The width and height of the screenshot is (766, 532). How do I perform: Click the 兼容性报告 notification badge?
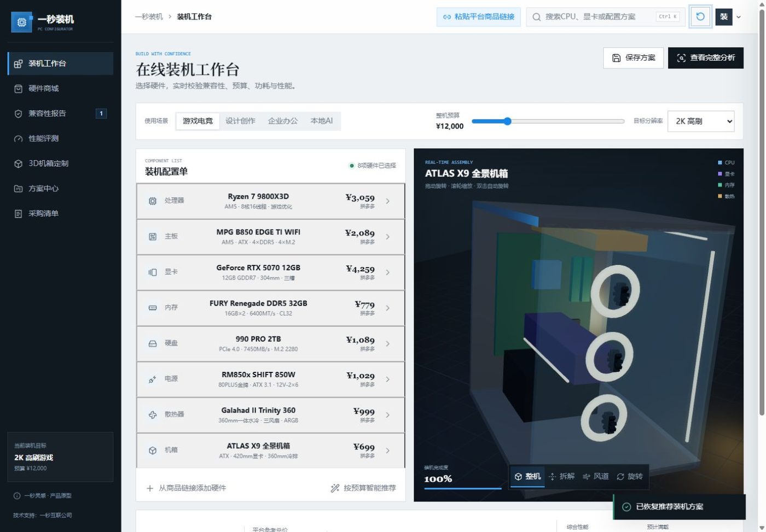(x=101, y=114)
